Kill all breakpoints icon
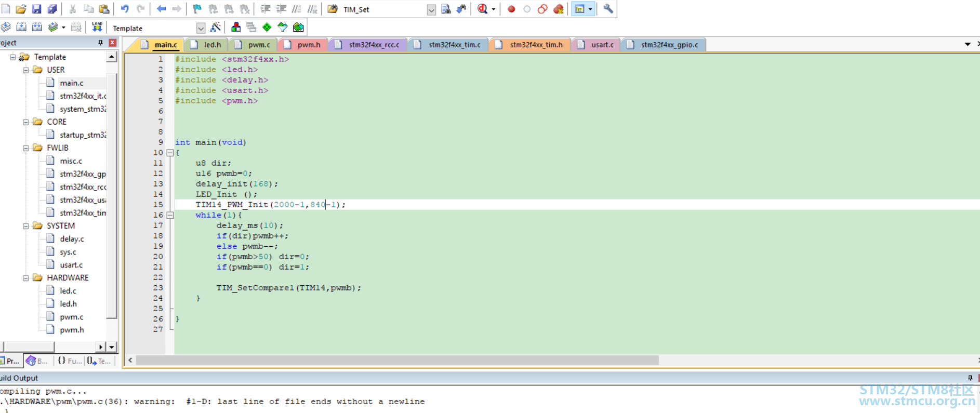The width and height of the screenshot is (980, 413). click(x=559, y=9)
